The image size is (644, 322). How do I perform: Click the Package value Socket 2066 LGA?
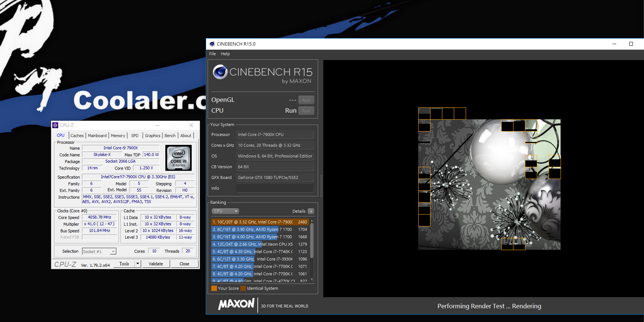click(120, 161)
